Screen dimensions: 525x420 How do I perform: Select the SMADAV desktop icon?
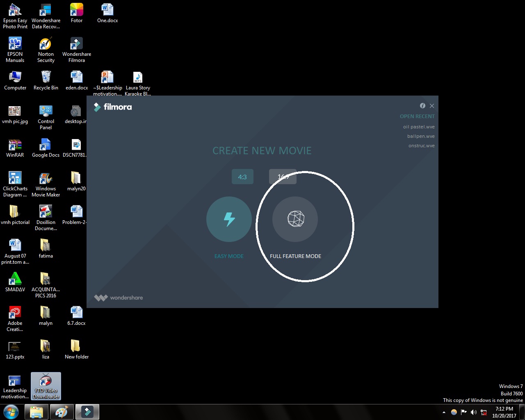15,282
